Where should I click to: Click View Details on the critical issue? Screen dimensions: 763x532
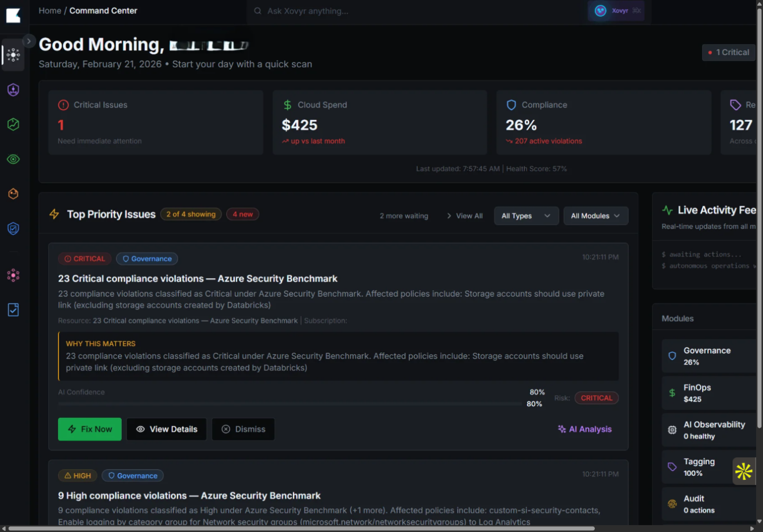click(166, 429)
